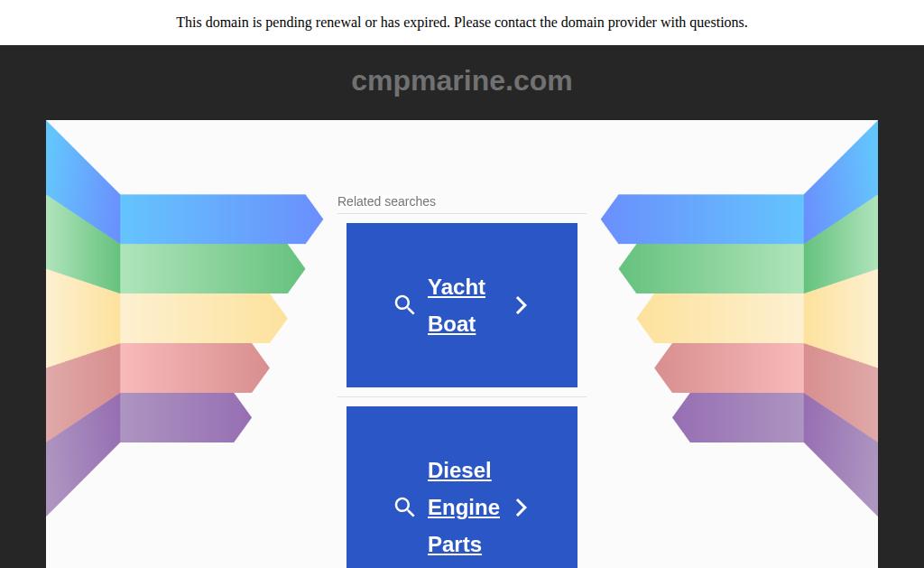924x568 pixels.
Task: Click the right green arrow banner
Action: point(711,268)
